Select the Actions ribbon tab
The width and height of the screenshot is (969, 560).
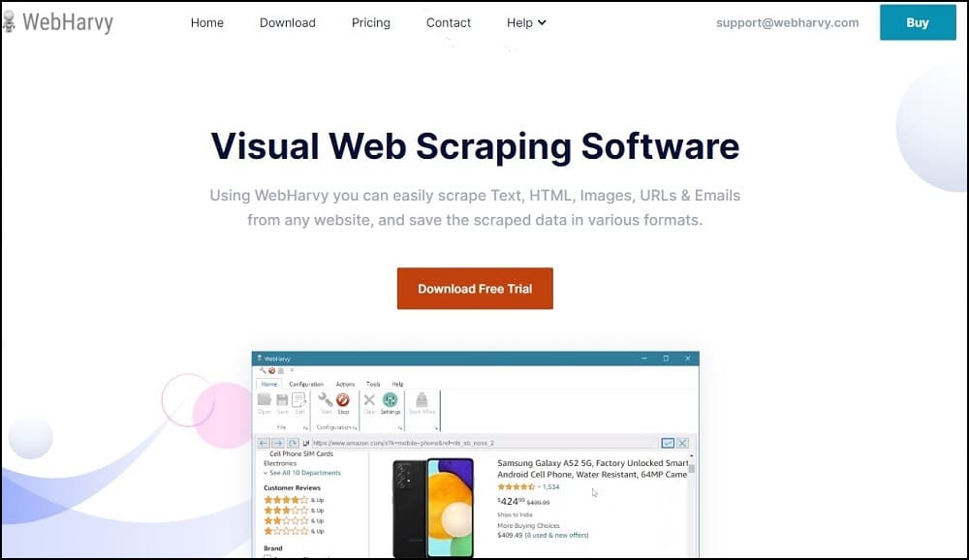click(345, 384)
